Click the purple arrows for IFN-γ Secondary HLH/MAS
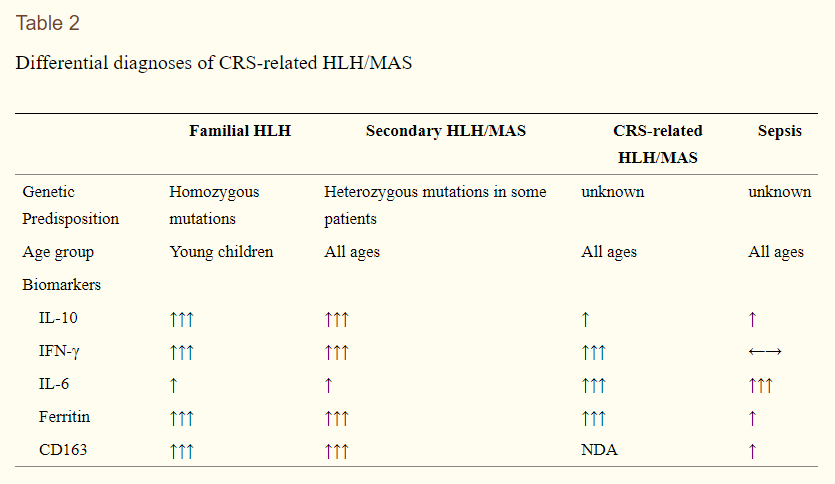The height and width of the screenshot is (484, 835). pos(336,352)
